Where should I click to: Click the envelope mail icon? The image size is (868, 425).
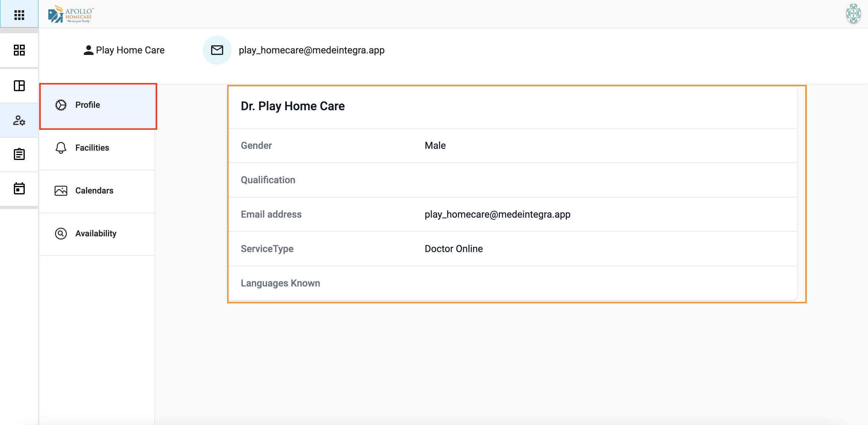pyautogui.click(x=217, y=50)
